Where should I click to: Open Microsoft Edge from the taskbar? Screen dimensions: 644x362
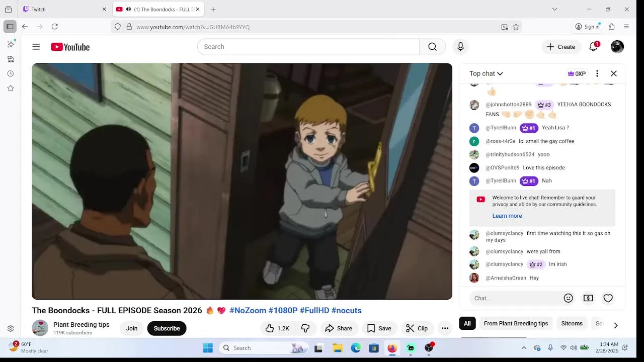[x=356, y=348]
